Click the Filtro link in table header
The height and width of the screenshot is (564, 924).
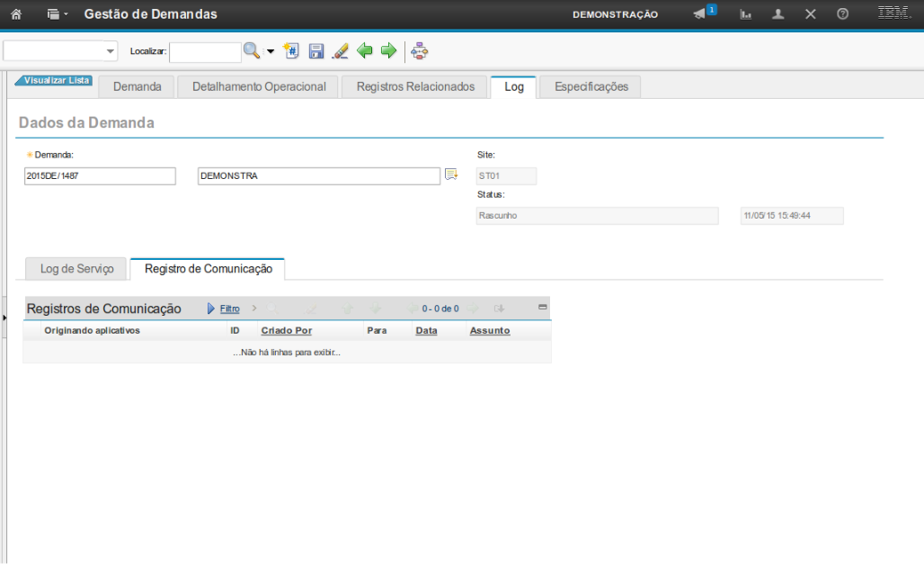tap(229, 309)
